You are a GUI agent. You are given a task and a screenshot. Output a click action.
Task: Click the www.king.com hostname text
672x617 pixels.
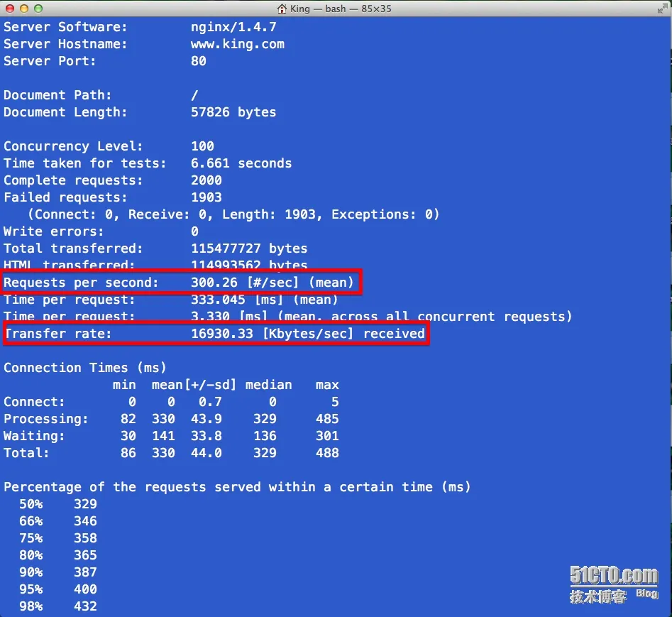click(x=238, y=44)
